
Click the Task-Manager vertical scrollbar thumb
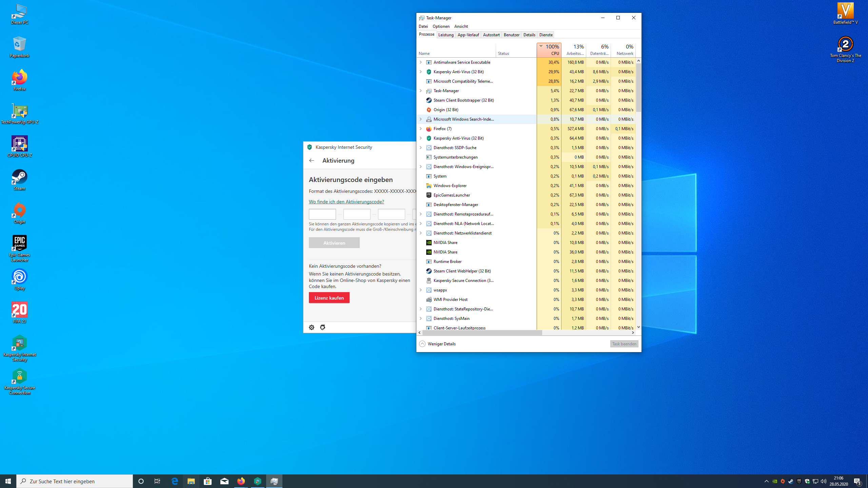tap(638, 88)
